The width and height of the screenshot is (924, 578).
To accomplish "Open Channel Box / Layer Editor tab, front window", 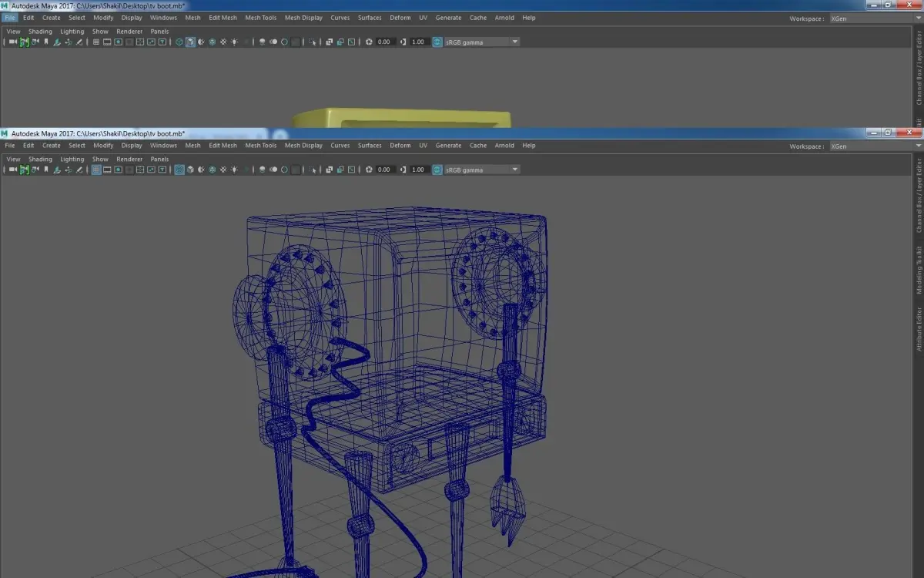I will [x=919, y=196].
